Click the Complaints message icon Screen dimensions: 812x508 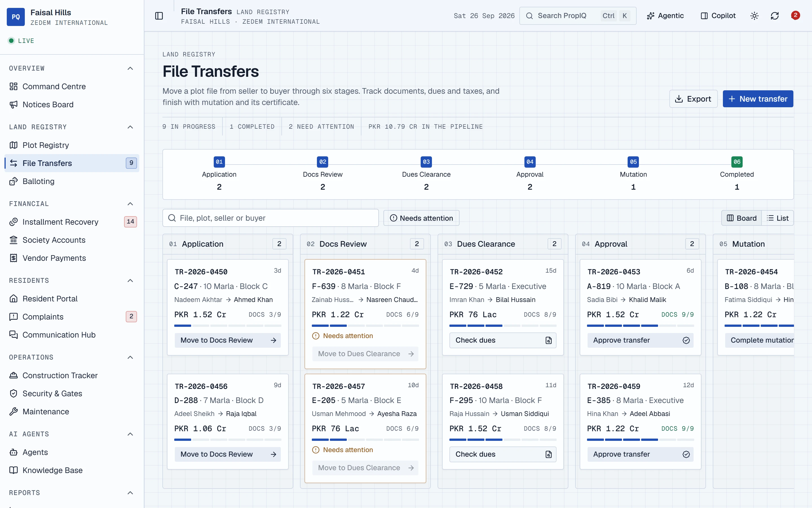[x=14, y=316]
